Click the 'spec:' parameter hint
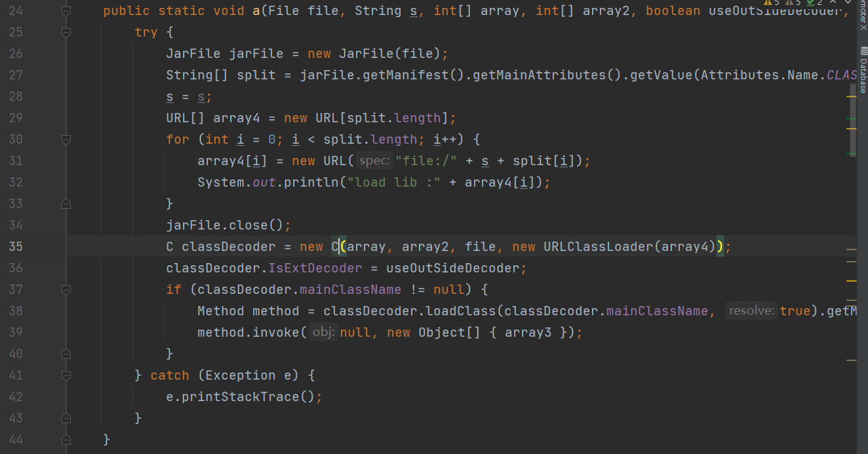 [x=374, y=161]
